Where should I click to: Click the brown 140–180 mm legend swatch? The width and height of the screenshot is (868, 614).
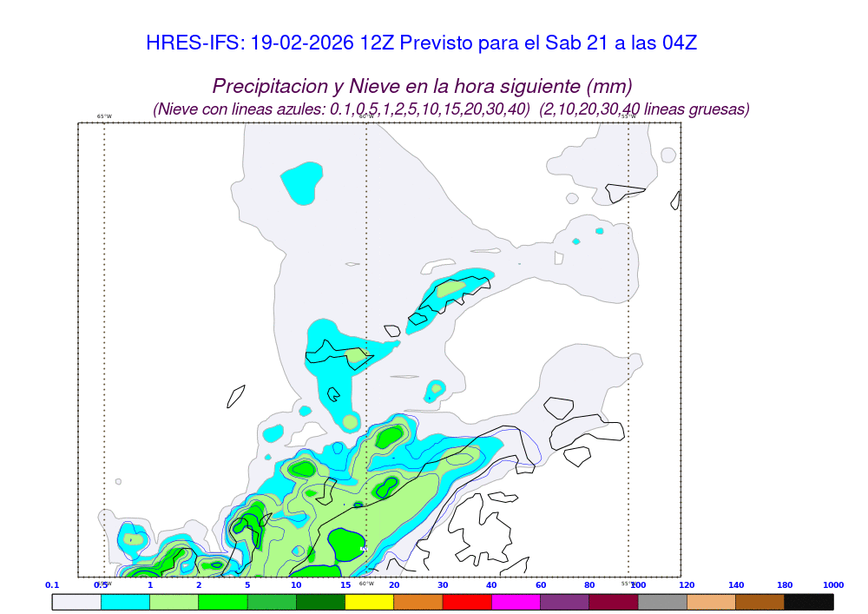click(760, 601)
